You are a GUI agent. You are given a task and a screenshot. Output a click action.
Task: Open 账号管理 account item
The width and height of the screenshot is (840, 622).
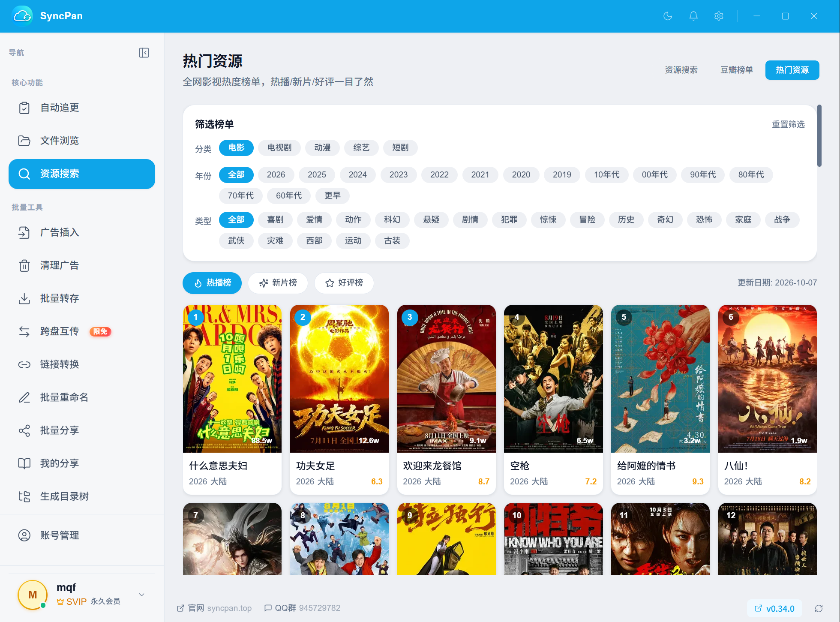point(82,535)
